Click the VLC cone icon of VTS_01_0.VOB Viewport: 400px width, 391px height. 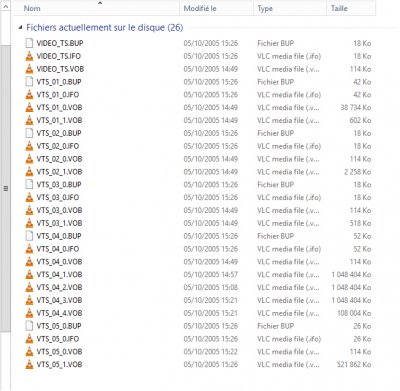29,107
